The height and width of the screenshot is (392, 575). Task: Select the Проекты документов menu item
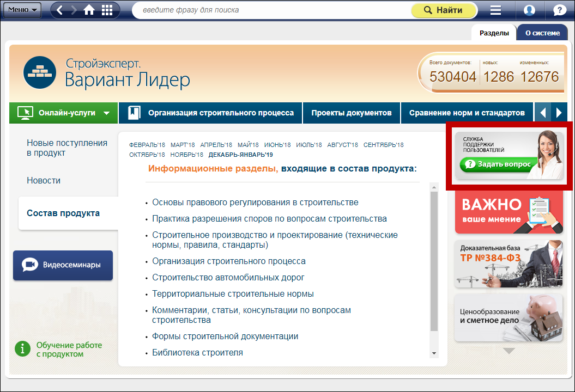[x=352, y=113]
